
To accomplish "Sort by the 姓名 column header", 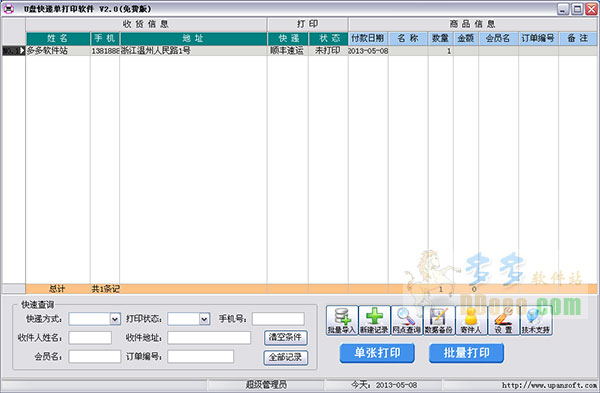I will [58, 39].
